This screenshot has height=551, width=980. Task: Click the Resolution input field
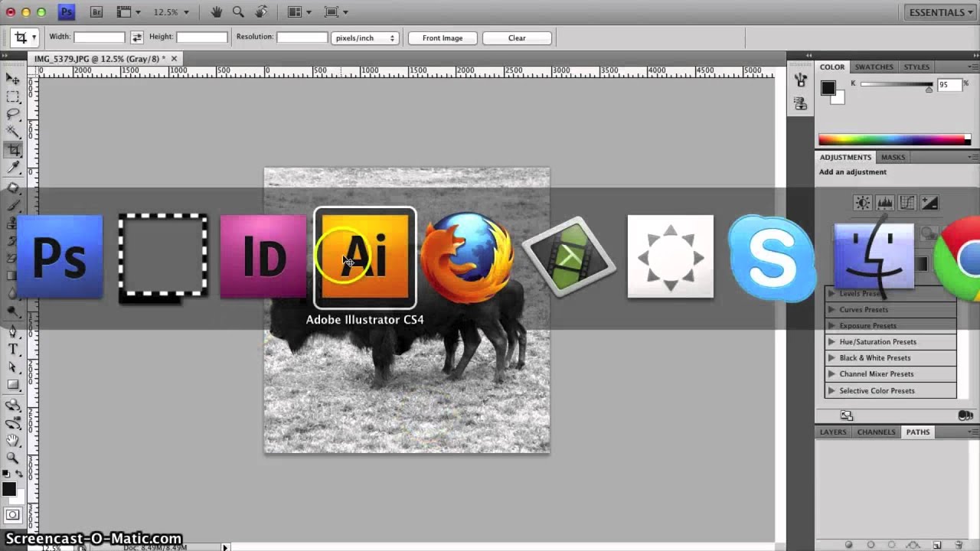point(302,37)
